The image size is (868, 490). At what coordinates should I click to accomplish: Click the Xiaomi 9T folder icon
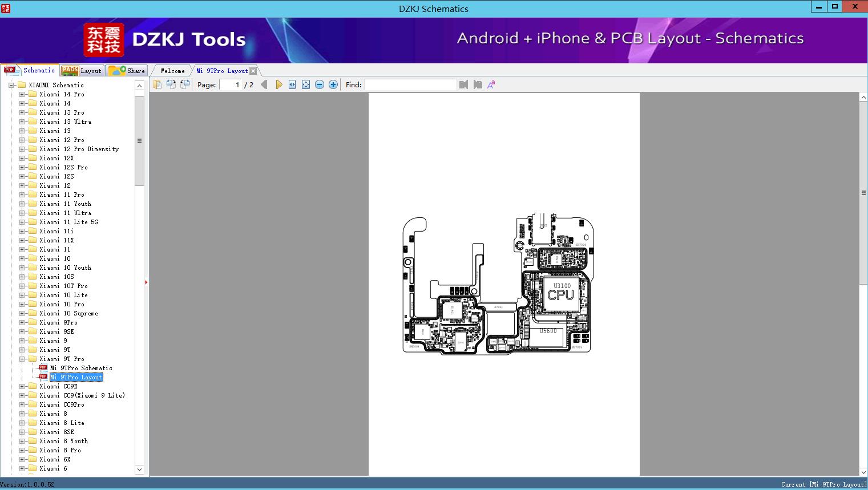pos(33,350)
